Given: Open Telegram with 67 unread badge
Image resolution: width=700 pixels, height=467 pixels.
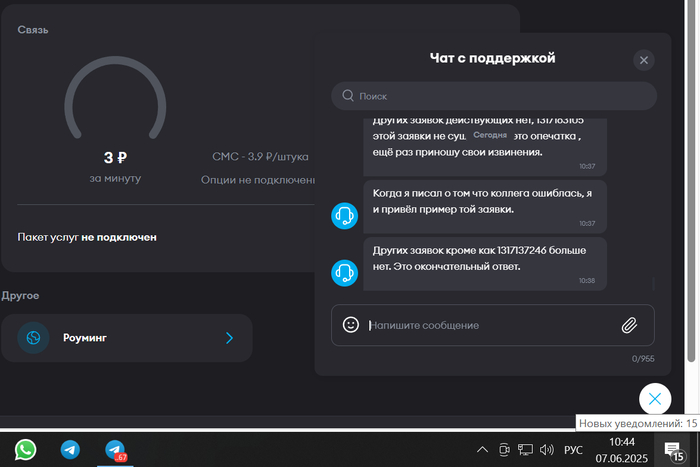Looking at the screenshot, I should (116, 450).
